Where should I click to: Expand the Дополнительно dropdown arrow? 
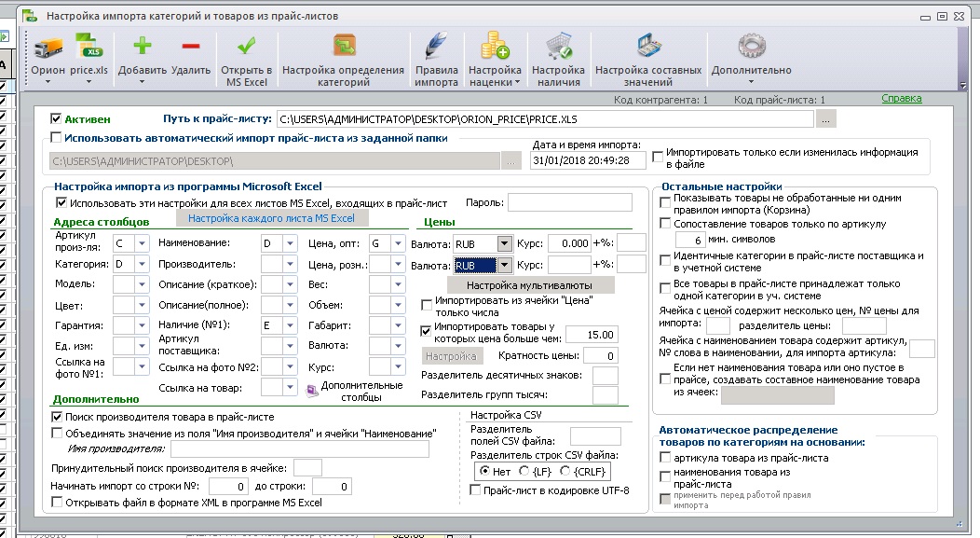coord(751,82)
